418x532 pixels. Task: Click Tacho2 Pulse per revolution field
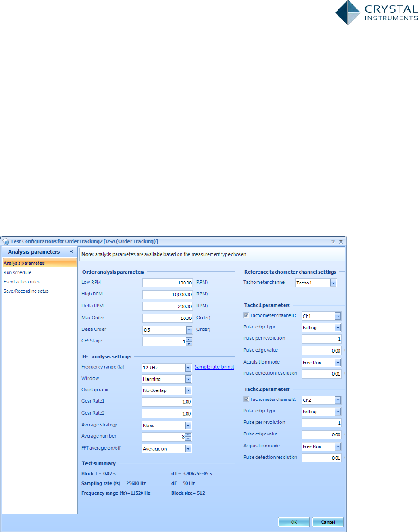tap(321, 423)
